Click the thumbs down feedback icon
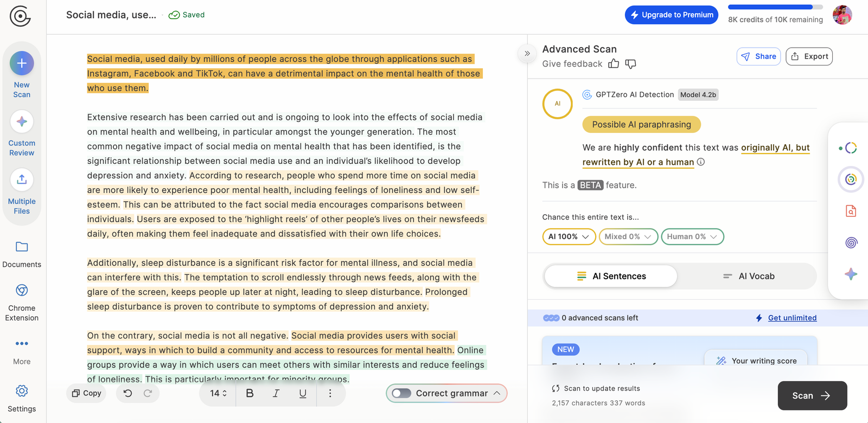The height and width of the screenshot is (423, 868). tap(630, 64)
